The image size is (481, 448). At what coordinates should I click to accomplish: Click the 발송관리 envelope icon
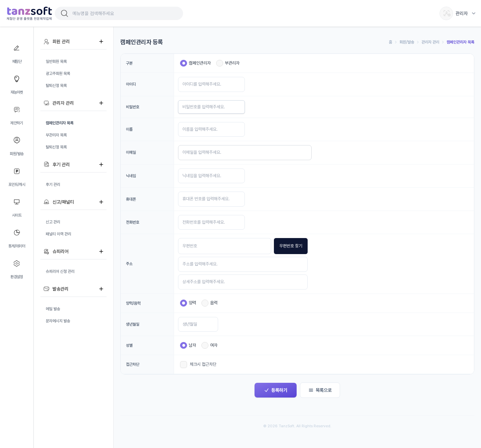click(46, 289)
